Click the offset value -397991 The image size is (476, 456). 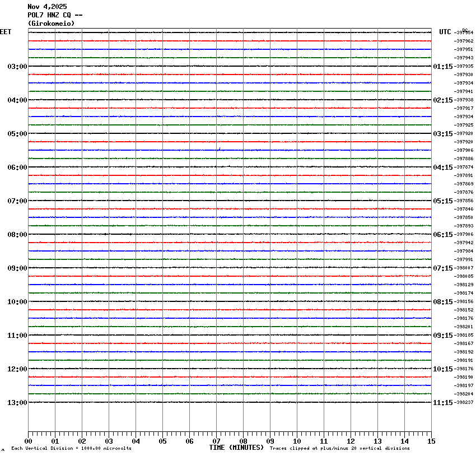click(x=464, y=260)
